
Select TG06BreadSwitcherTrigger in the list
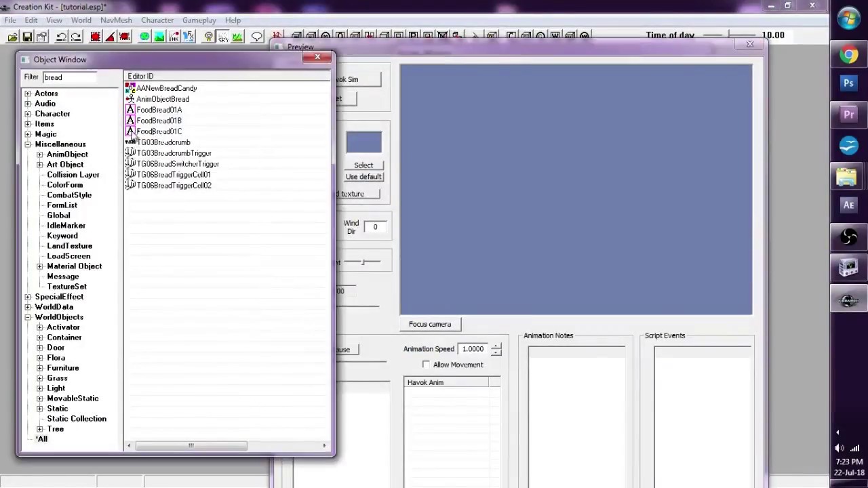178,164
